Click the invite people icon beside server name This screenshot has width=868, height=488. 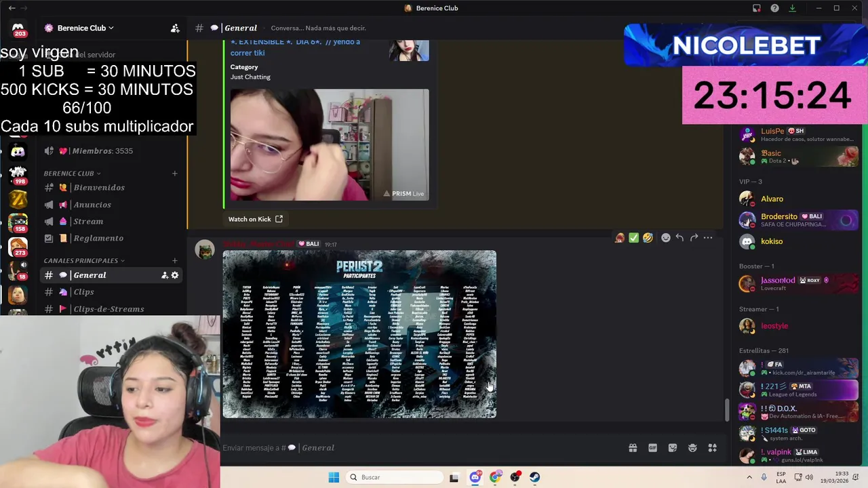coord(175,28)
